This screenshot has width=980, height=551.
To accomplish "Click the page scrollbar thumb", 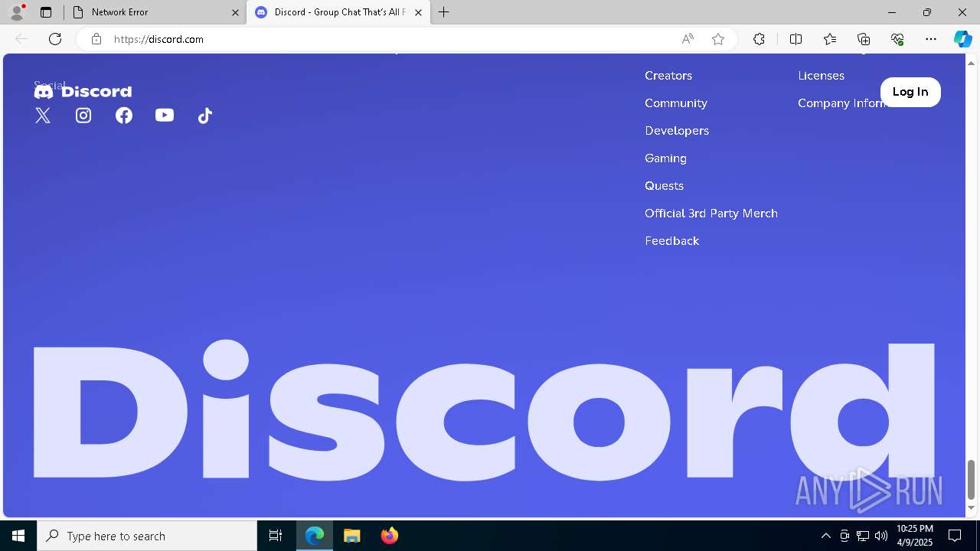I will (972, 479).
